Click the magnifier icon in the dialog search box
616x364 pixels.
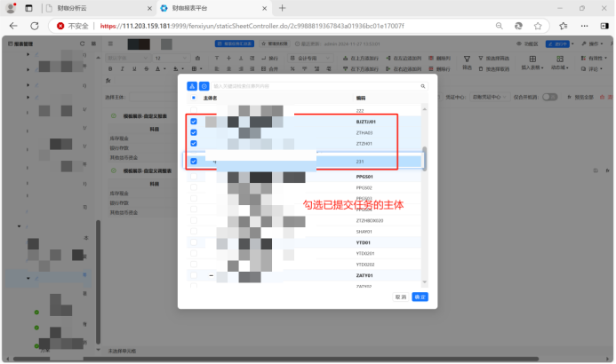coord(423,86)
